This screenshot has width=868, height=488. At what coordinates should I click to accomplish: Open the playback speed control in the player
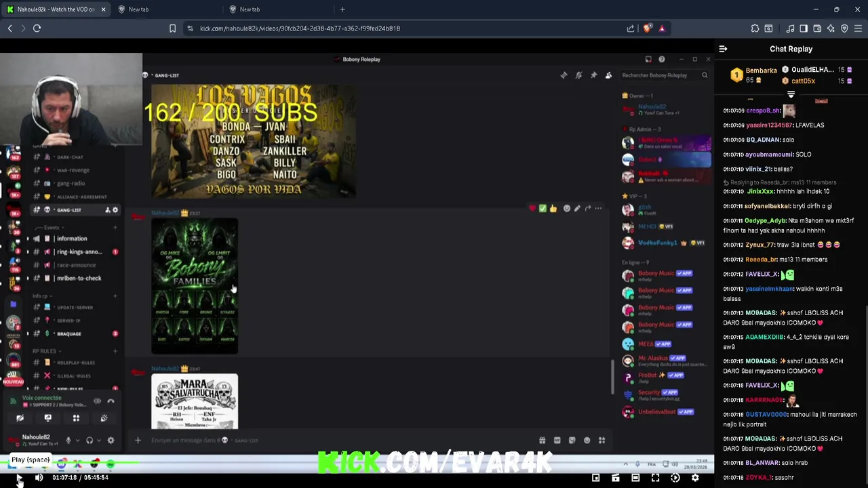(675, 478)
